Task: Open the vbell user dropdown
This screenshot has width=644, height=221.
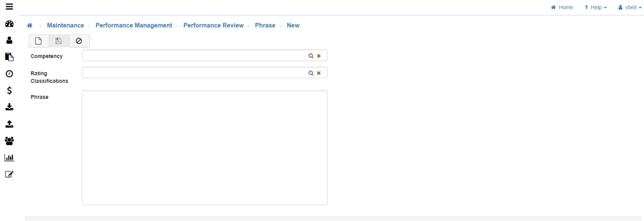Action: [x=630, y=7]
